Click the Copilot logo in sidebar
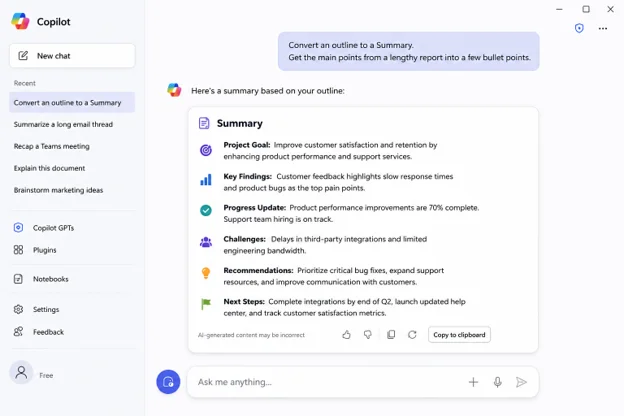The image size is (624, 416). (20, 21)
